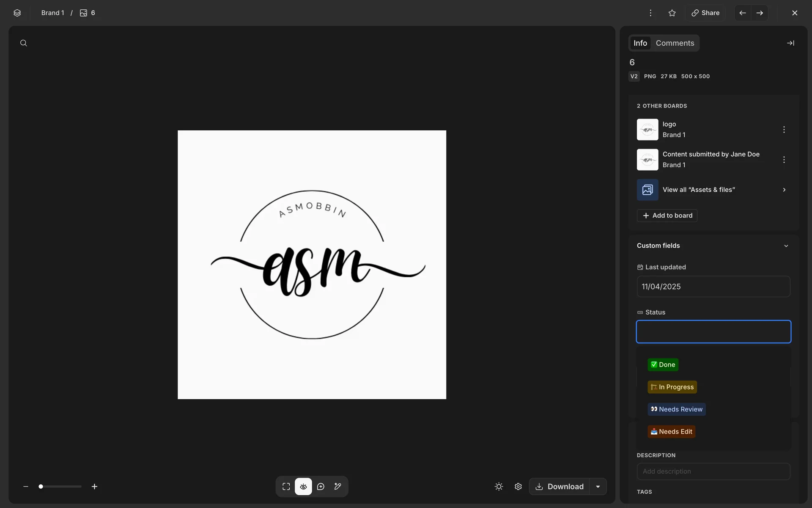Toggle fullscreen view icon in bottom toolbar
The image size is (812, 508).
click(286, 486)
